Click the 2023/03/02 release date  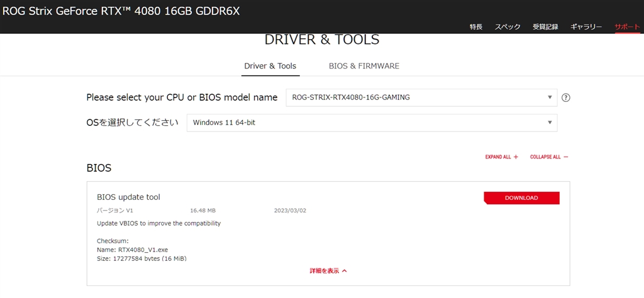(x=290, y=211)
